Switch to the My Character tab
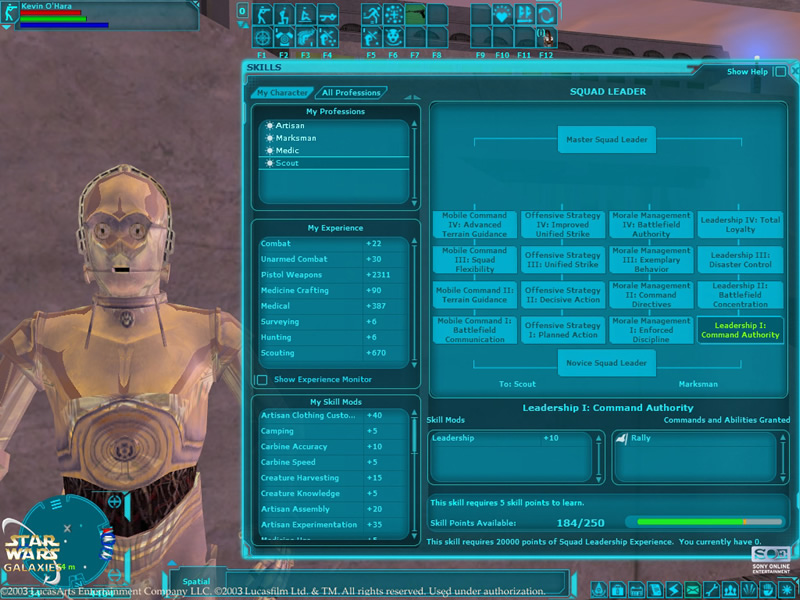800x600 pixels. click(x=282, y=93)
